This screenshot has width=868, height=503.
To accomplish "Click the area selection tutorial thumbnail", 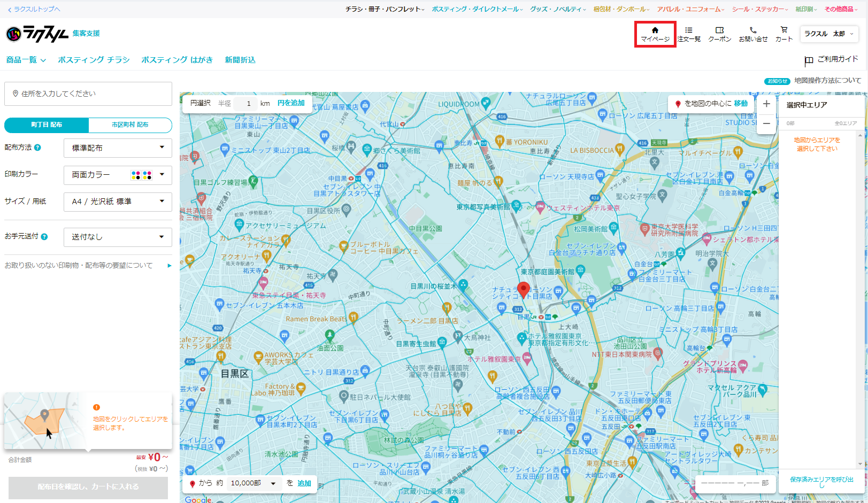I will tap(45, 421).
